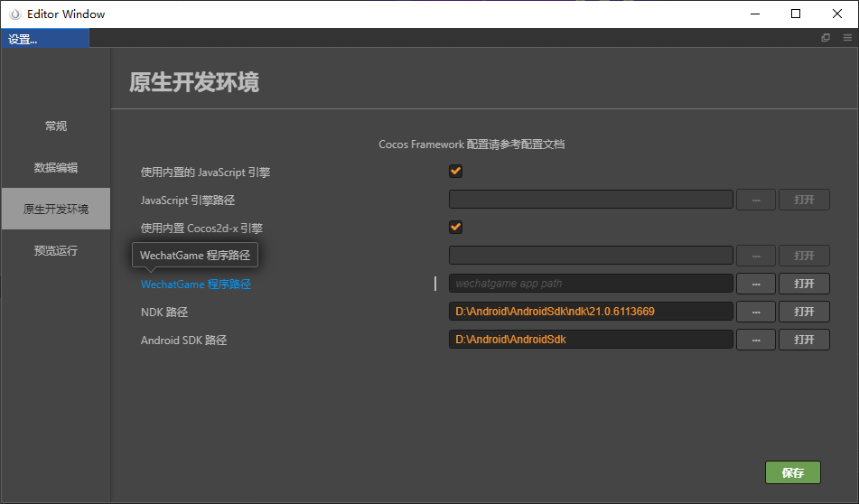Uncheck 使用内置的 JavaScript 引擎 checkbox
This screenshot has height=504, width=859.
[455, 171]
